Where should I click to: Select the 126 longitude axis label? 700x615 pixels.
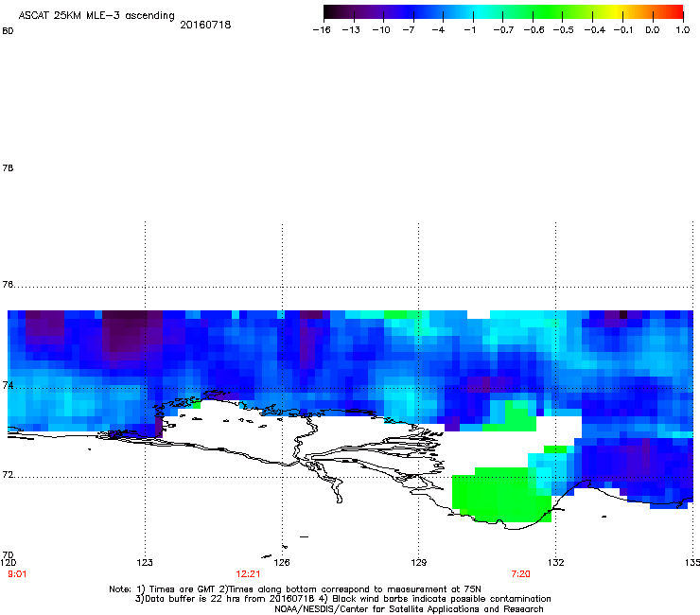click(282, 562)
